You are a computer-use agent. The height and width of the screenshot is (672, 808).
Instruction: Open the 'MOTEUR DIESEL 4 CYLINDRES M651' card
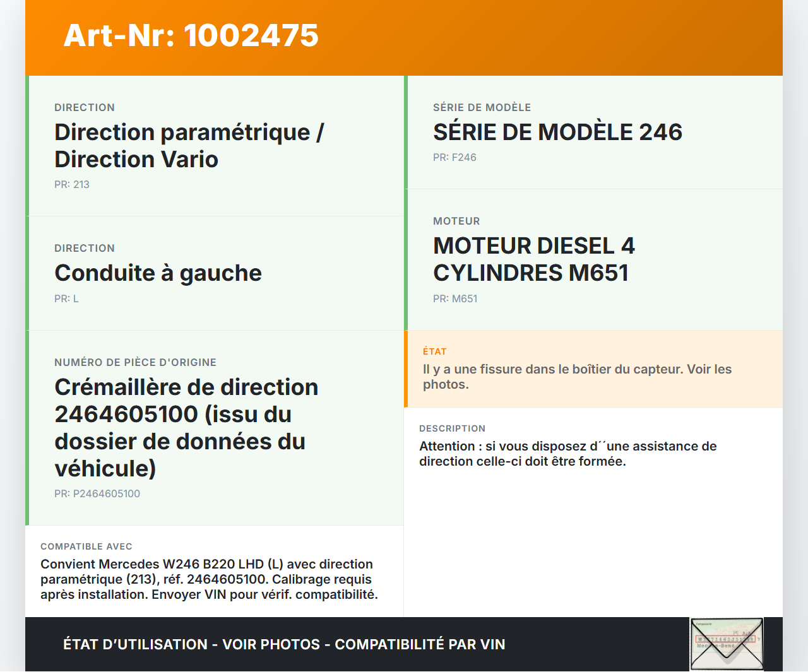(x=593, y=259)
